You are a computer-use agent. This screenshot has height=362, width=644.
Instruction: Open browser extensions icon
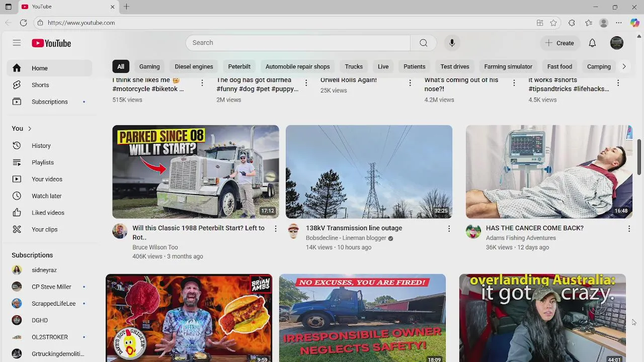pos(572,23)
